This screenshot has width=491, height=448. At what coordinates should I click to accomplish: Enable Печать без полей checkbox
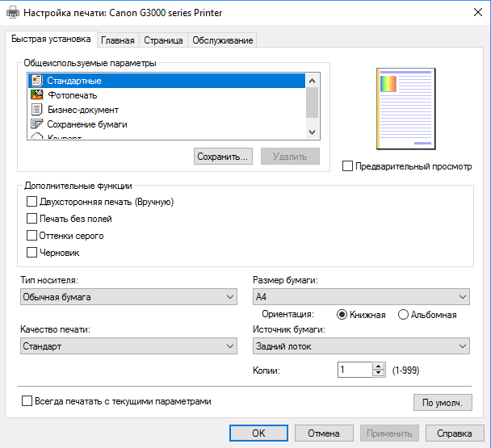(32, 219)
